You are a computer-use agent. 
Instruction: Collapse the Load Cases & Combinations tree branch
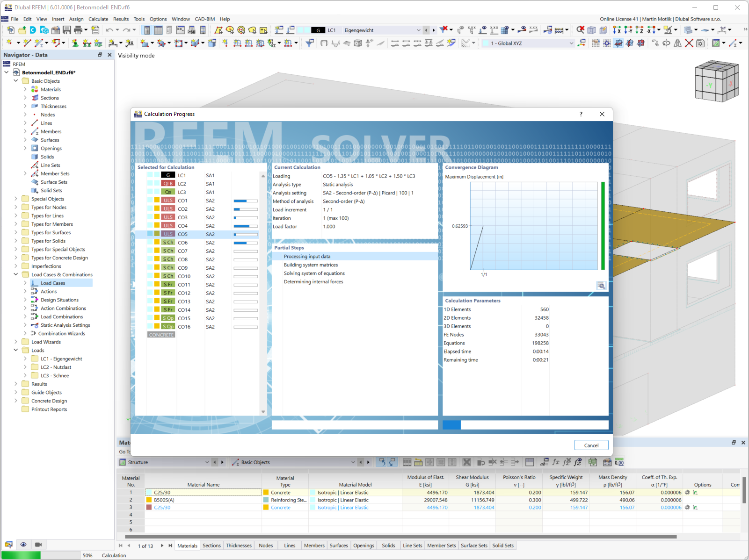(15, 274)
